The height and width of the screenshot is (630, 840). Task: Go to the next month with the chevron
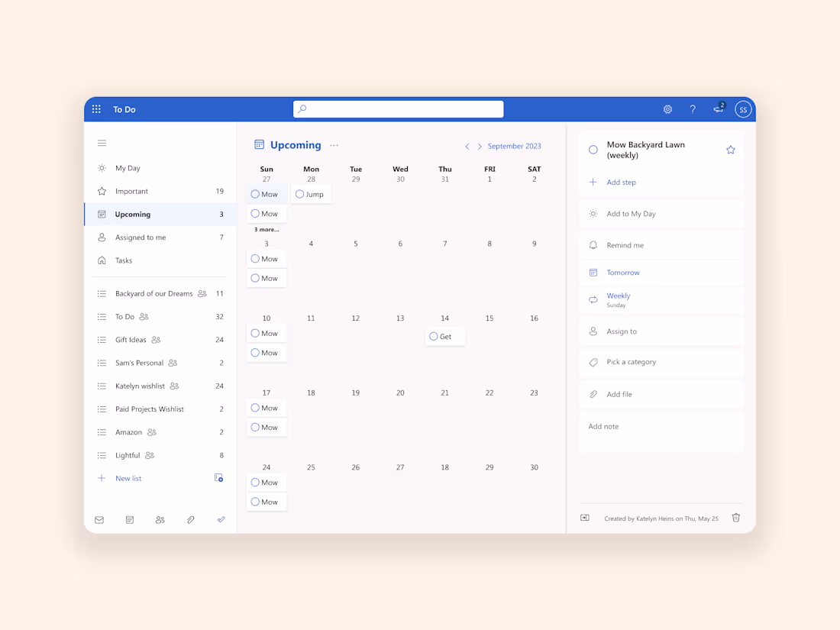coord(478,146)
